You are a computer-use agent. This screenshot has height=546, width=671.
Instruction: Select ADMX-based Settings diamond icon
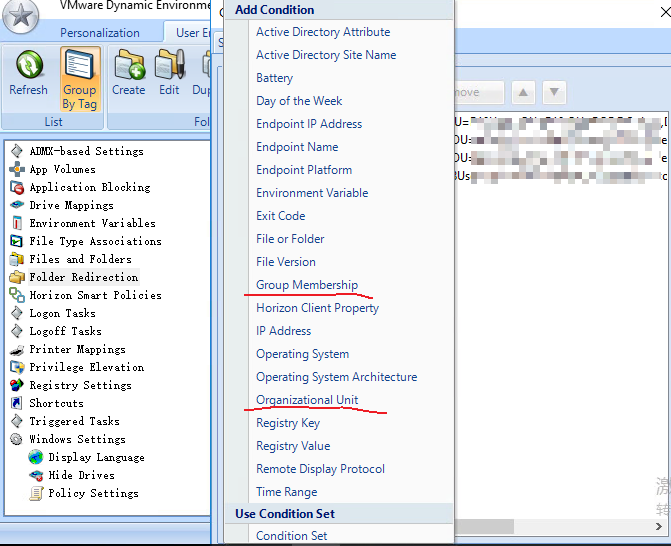17,151
